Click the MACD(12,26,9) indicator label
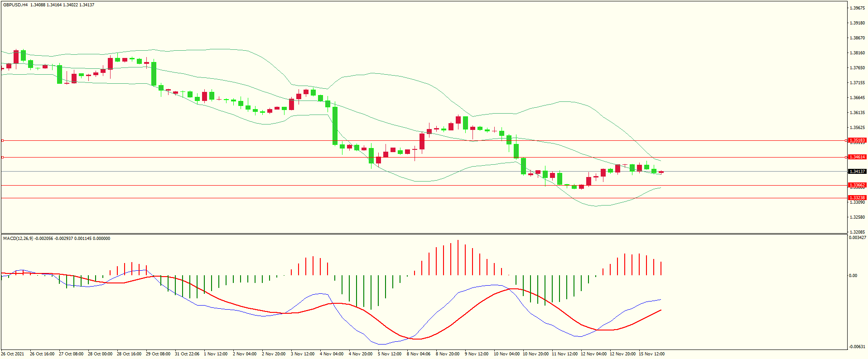 point(18,239)
